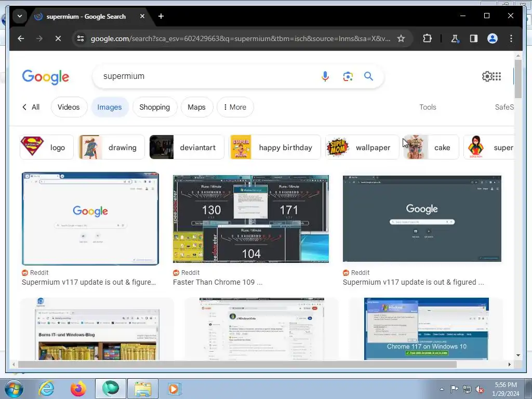This screenshot has height=399, width=532.
Task: Switch to Videos results
Action: click(x=69, y=107)
